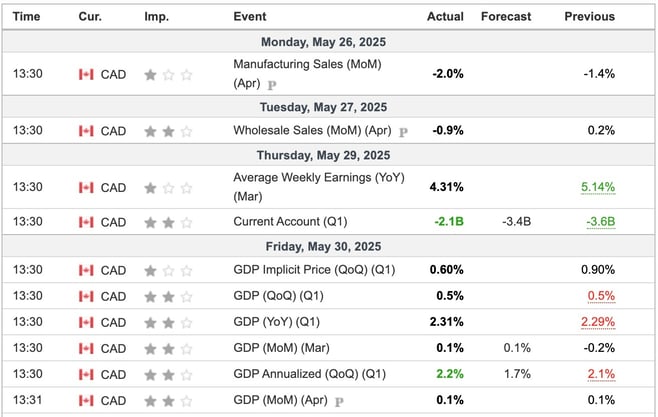The image size is (658, 417).
Task: Click revised previous value -3.6B
Action: coord(601,222)
